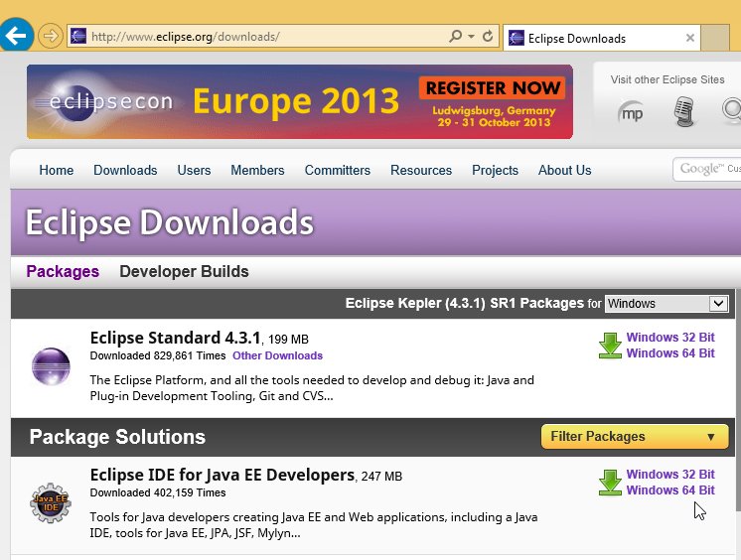Go back with the browser back arrow

[x=16, y=35]
